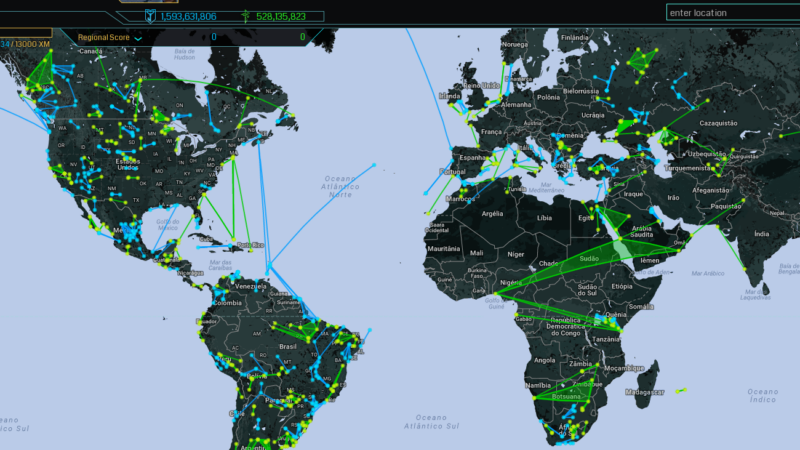Click the Índia map label
This screenshot has width=800, height=450.
pyautogui.click(x=761, y=234)
